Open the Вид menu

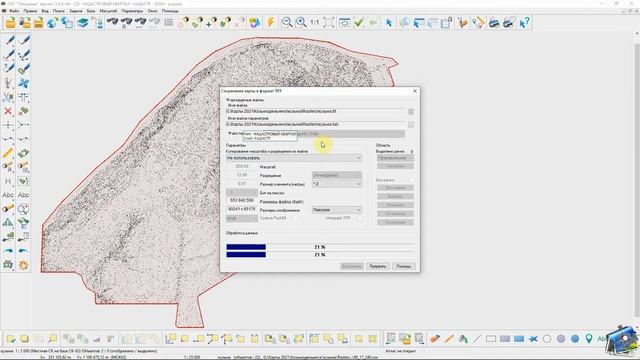(45, 11)
